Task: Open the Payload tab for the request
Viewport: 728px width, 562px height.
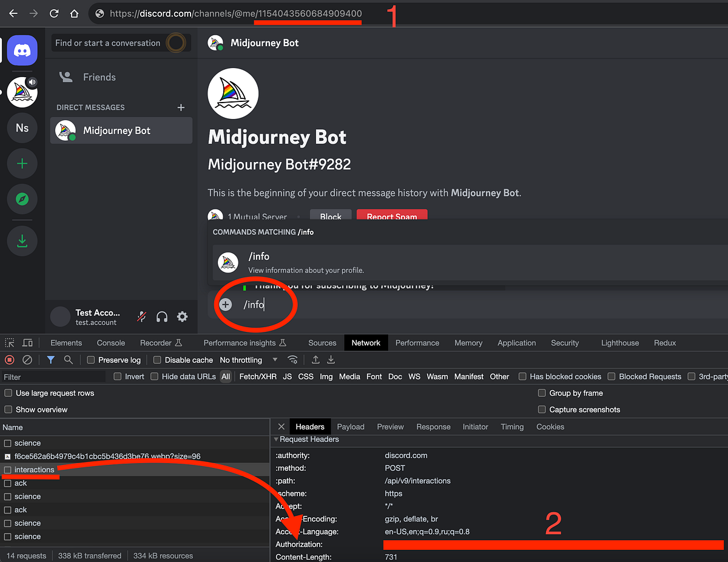Action: click(351, 427)
